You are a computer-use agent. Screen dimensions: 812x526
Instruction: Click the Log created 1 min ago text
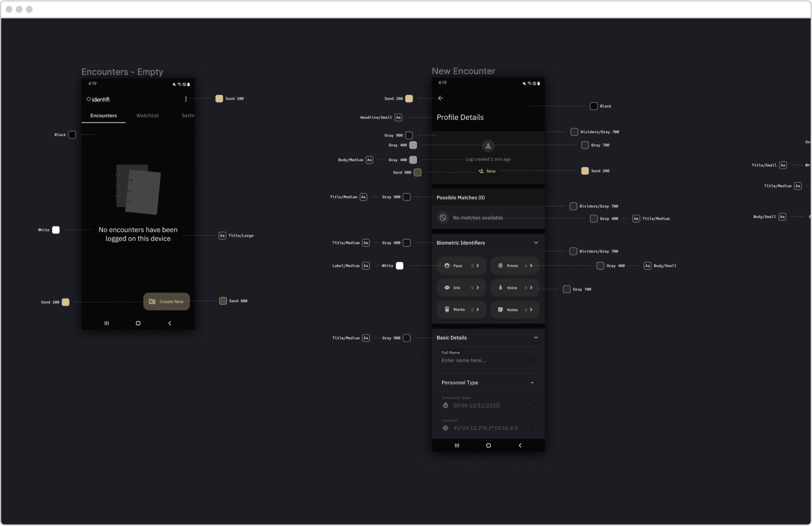coord(488,160)
